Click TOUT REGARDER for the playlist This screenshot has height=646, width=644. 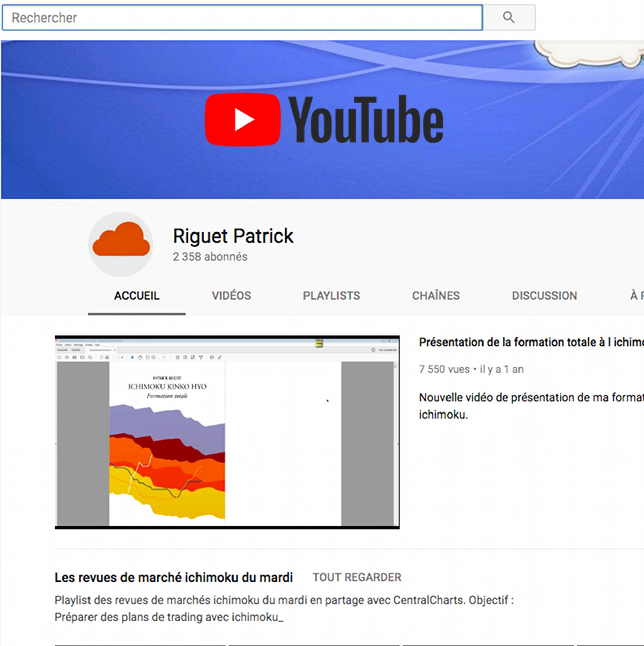(357, 577)
